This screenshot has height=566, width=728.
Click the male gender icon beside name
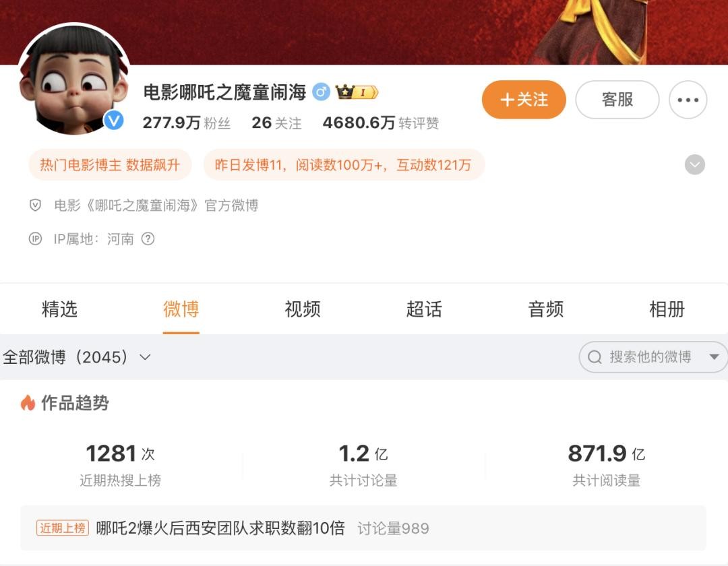(x=321, y=92)
